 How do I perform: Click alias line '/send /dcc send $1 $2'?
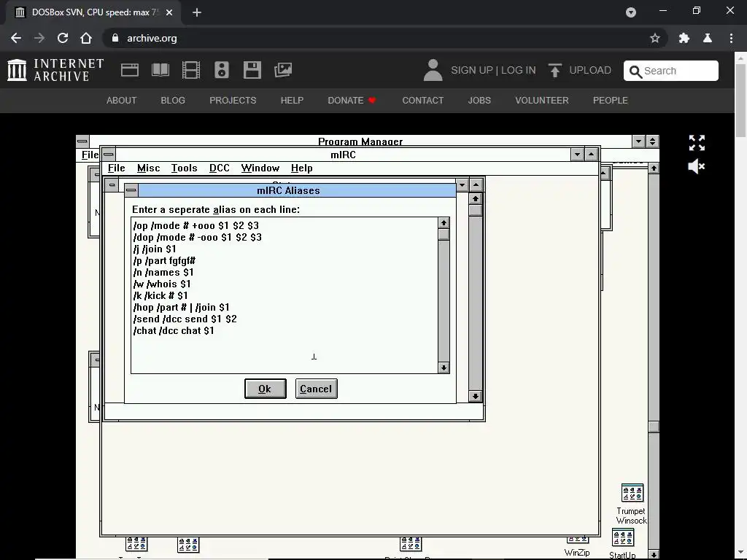tap(185, 319)
